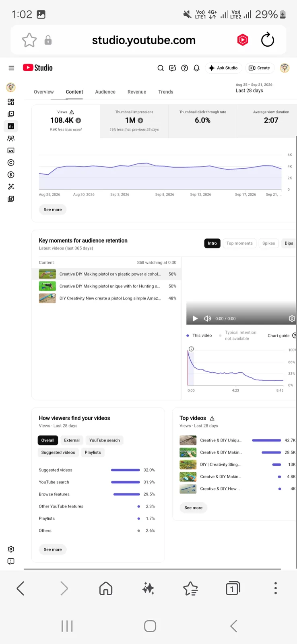297x644 pixels.
Task: Tap the red extension icon in address bar
Action: pos(243,40)
